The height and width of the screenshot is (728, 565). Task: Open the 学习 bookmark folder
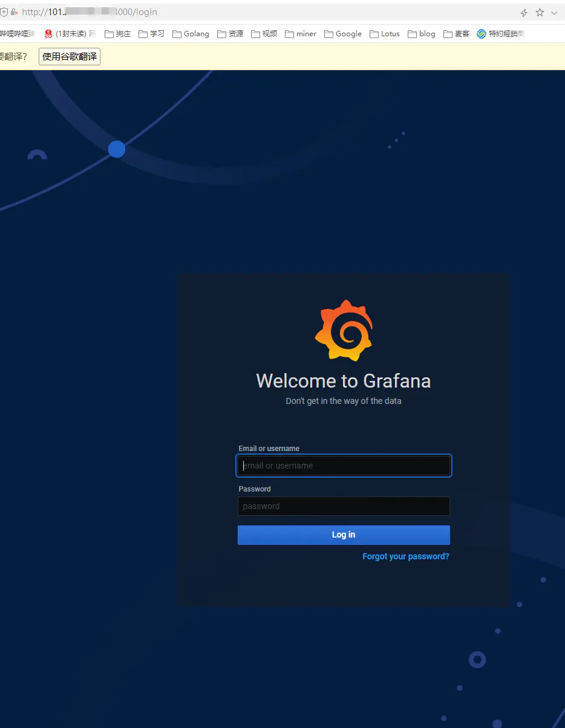click(152, 34)
